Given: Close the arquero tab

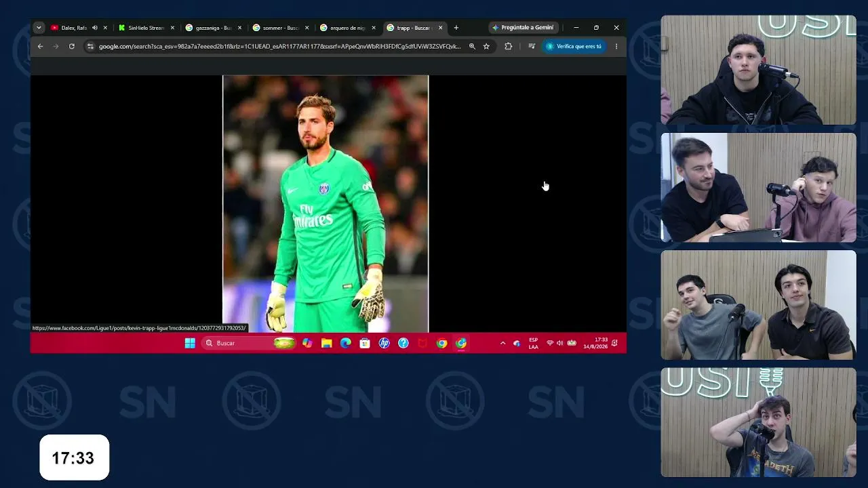Looking at the screenshot, I should [x=374, y=28].
